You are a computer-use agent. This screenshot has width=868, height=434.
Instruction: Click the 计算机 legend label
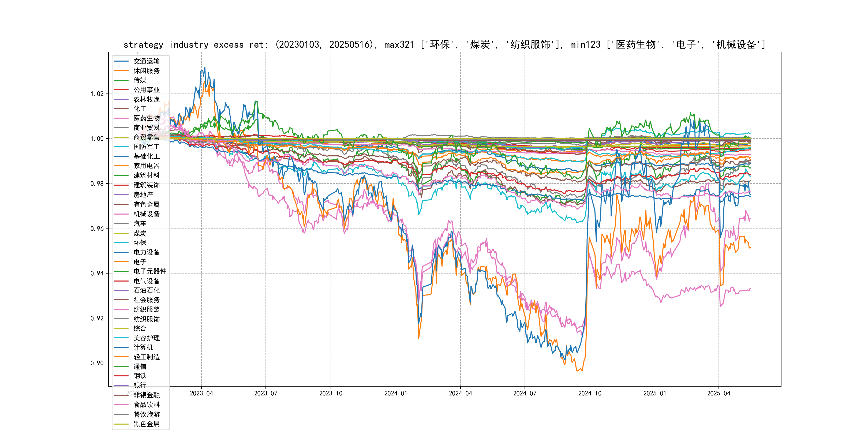click(143, 347)
